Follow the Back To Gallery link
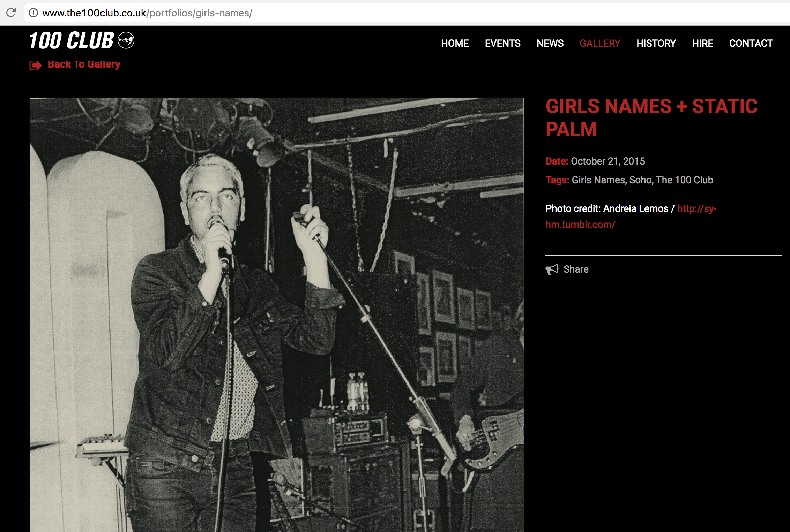The width and height of the screenshot is (790, 532). pyautogui.click(x=84, y=64)
